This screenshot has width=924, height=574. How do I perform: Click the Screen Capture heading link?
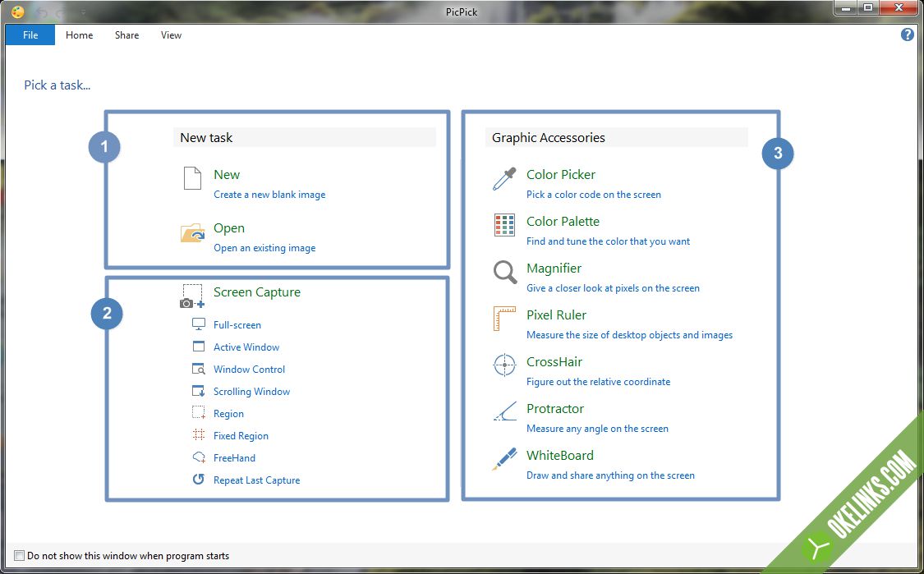[x=257, y=292]
